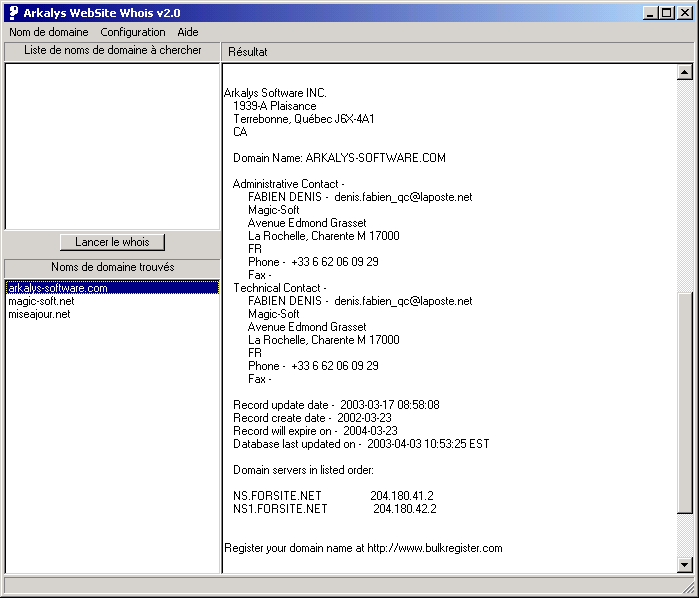Click the Arkalys app icon in title bar

14,12
